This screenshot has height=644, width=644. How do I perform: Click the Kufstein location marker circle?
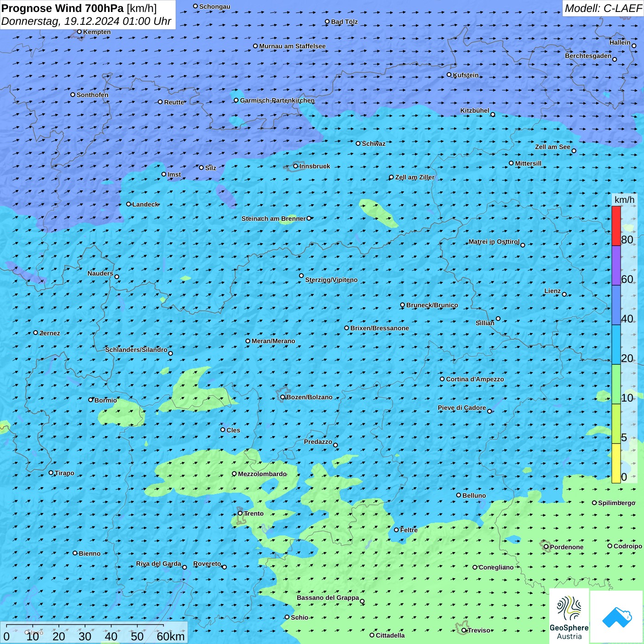pyautogui.click(x=449, y=75)
